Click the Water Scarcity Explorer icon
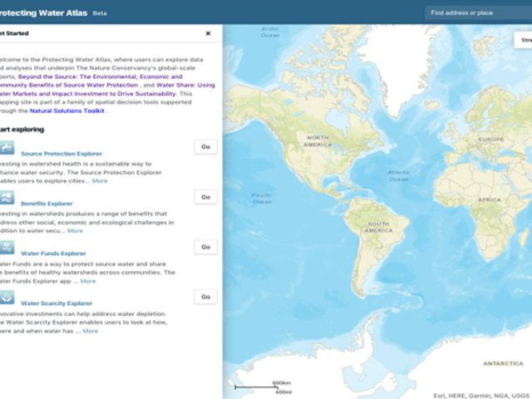This screenshot has width=532, height=399. (x=7, y=298)
